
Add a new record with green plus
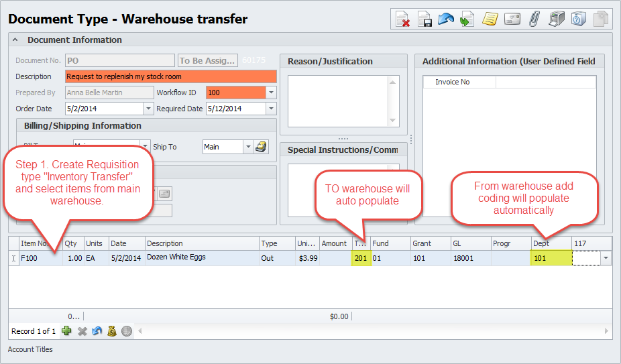tap(66, 331)
